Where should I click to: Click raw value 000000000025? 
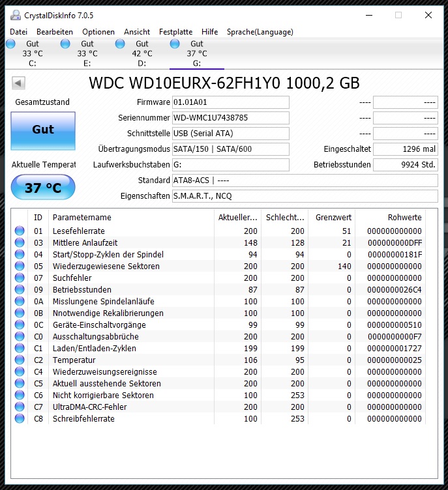click(x=395, y=360)
